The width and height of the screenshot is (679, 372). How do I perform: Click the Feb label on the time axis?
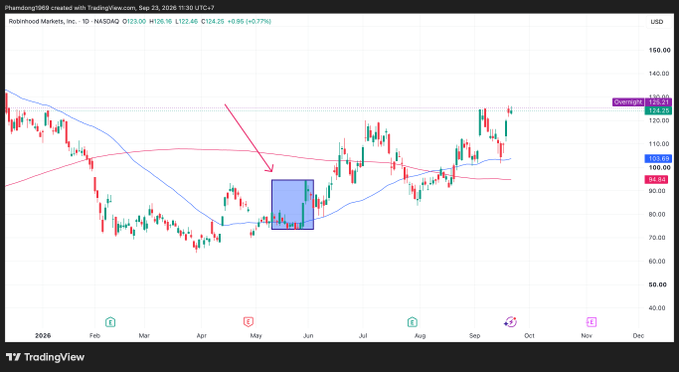pos(94,336)
